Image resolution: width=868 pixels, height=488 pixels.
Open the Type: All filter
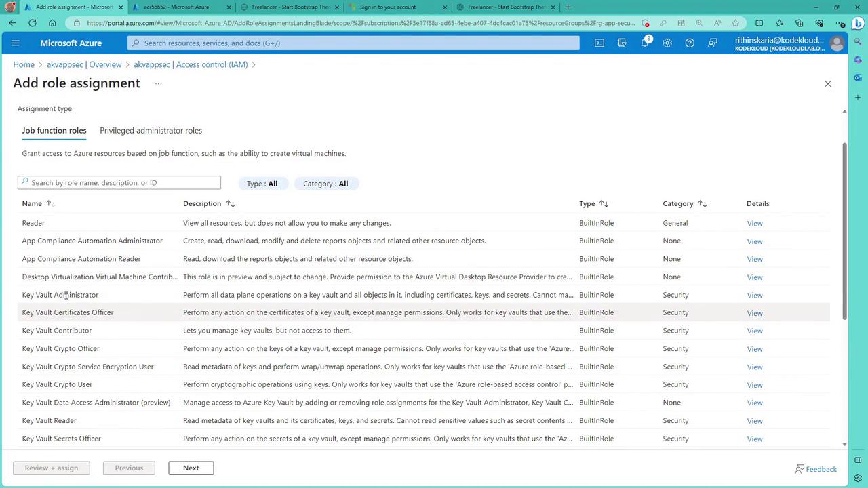pos(262,184)
